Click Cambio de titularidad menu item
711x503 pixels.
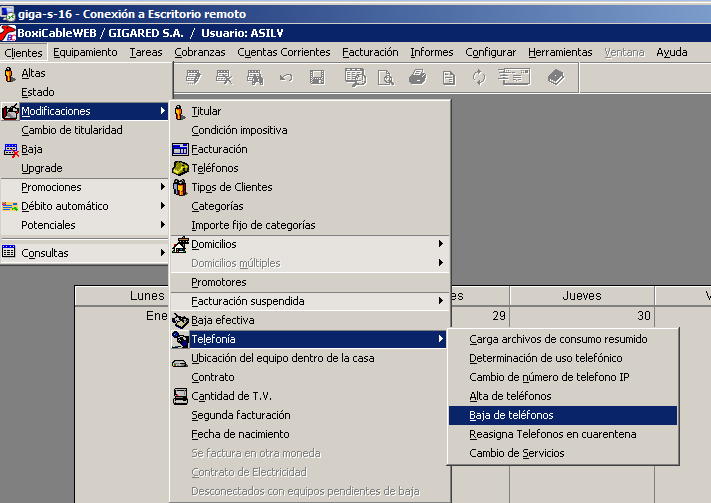coord(71,130)
